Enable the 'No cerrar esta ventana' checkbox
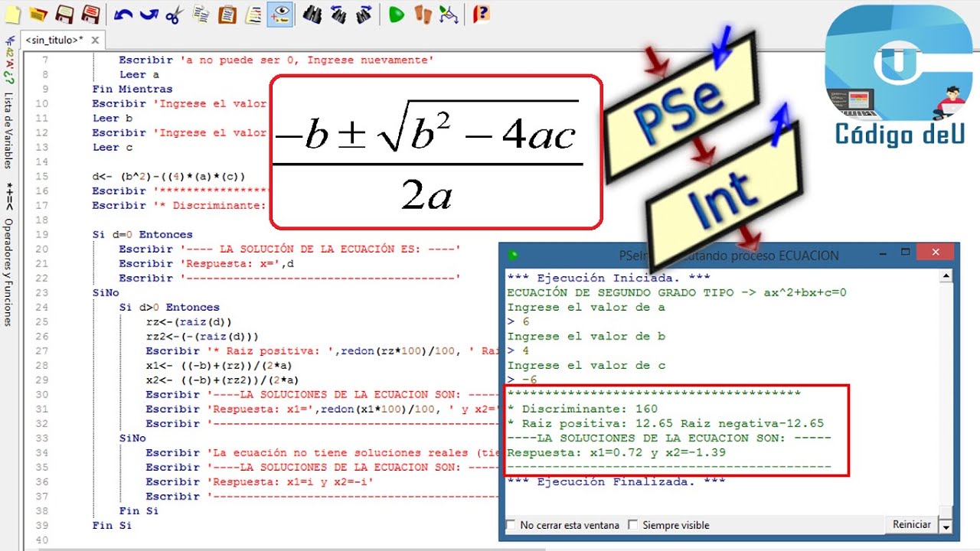This screenshot has height=551, width=980. coord(511,526)
